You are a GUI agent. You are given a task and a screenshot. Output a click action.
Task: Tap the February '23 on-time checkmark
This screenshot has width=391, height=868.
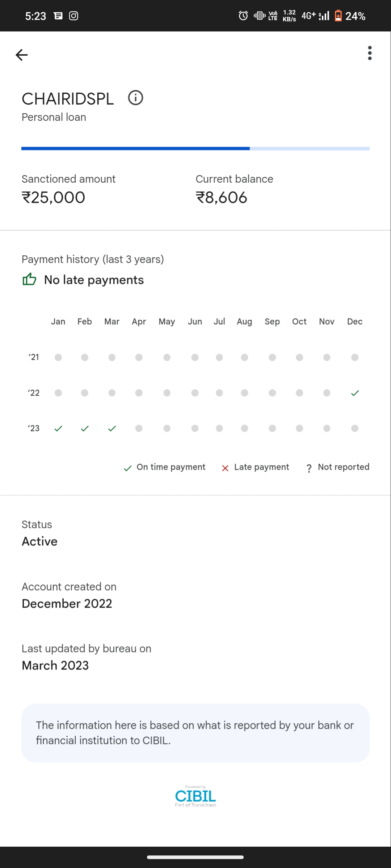(85, 429)
